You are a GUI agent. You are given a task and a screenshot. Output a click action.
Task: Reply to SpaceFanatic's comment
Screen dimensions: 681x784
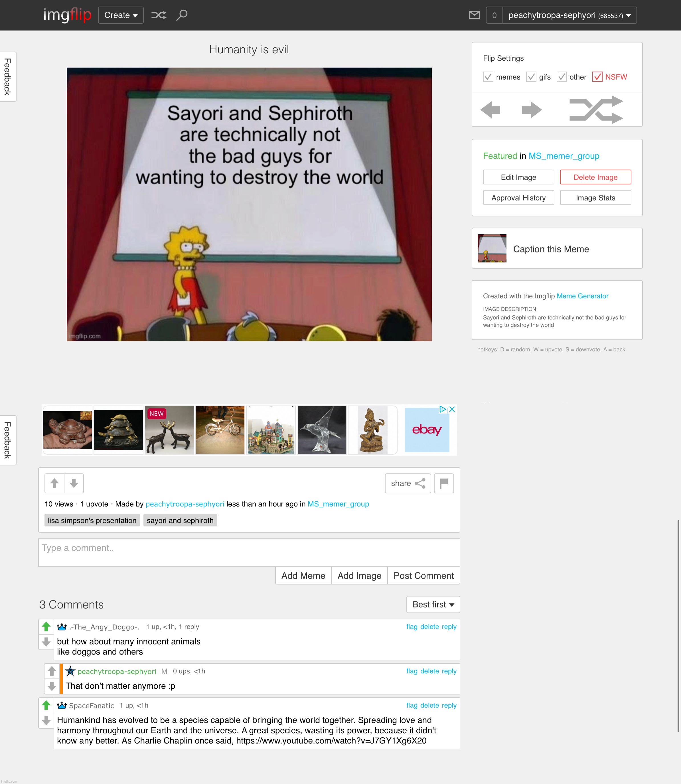[449, 705]
